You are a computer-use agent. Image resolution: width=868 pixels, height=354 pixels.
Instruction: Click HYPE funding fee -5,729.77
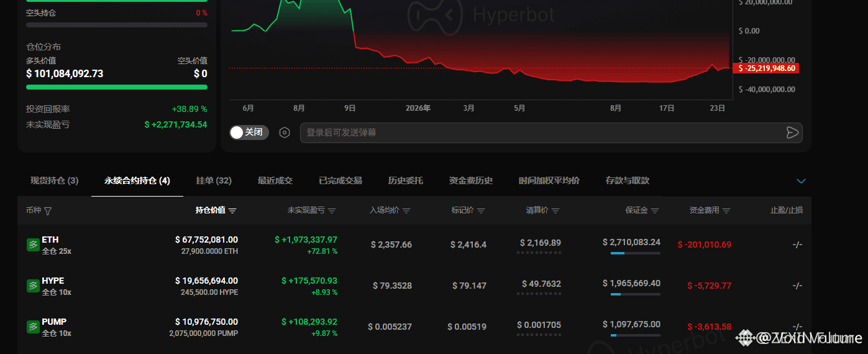tap(709, 286)
